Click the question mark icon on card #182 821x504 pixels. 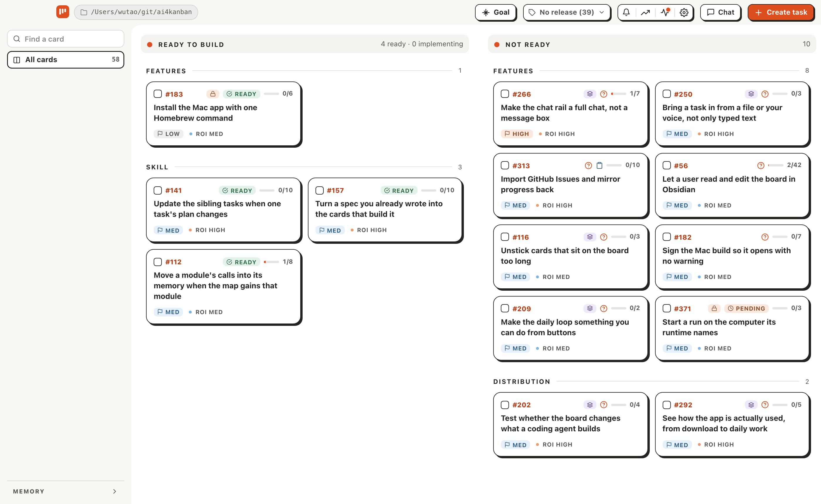pyautogui.click(x=765, y=237)
